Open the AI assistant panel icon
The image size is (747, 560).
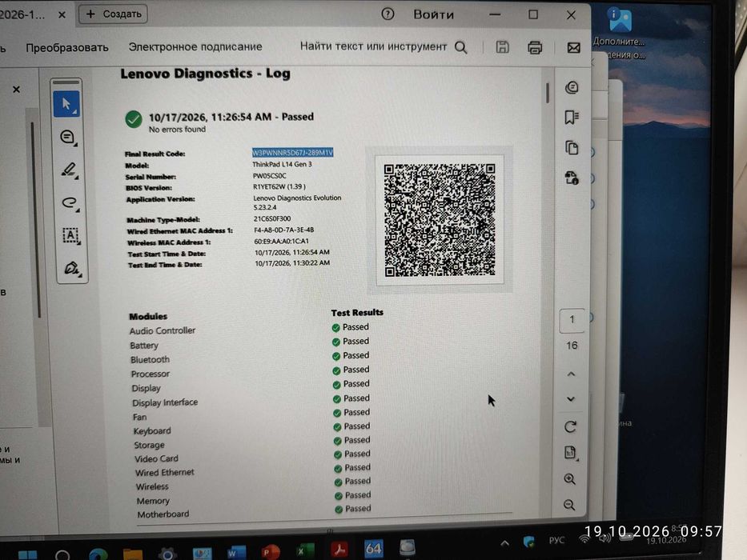(572, 88)
